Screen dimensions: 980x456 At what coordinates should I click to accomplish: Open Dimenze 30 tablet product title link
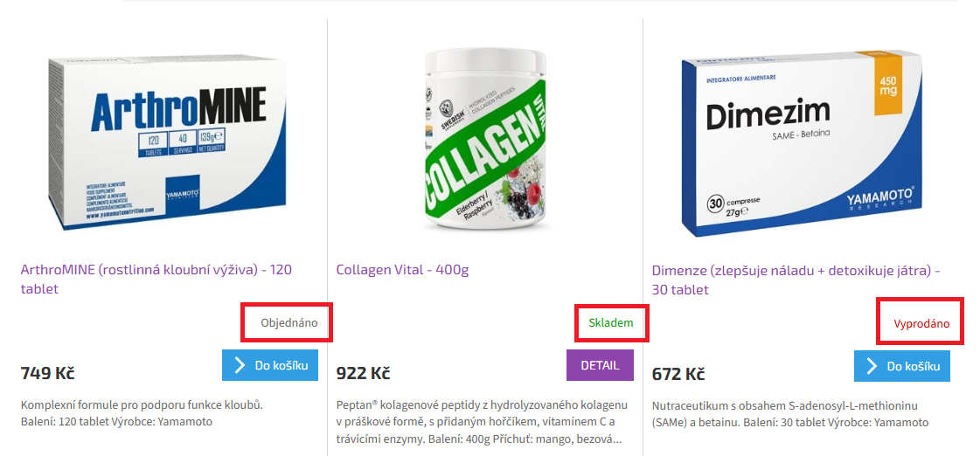796,279
